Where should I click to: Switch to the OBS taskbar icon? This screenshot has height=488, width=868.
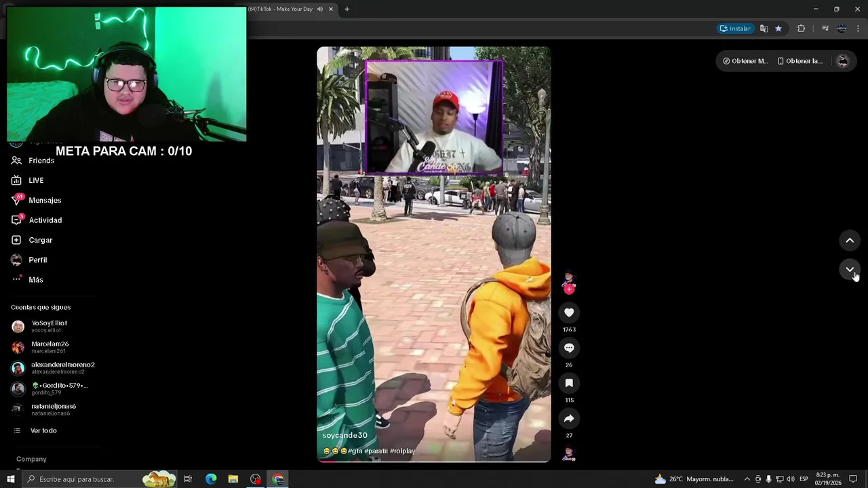click(256, 479)
